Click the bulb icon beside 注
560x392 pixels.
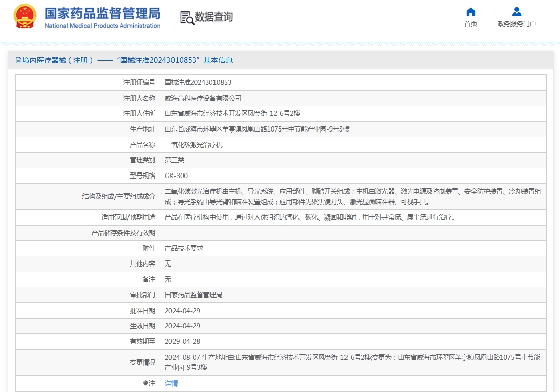point(145,383)
